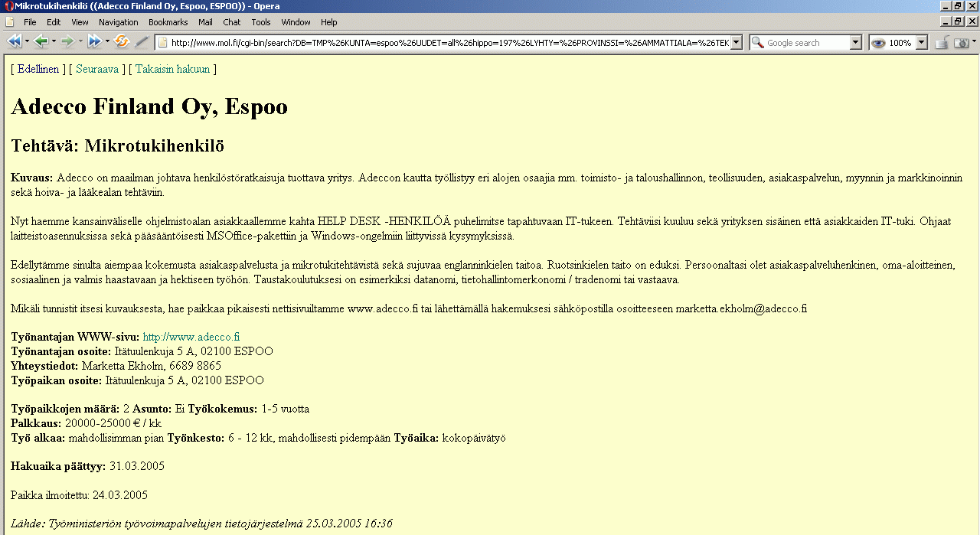Image resolution: width=980 pixels, height=535 pixels.
Task: Open the Back button history dropdown arrow
Action: click(54, 42)
